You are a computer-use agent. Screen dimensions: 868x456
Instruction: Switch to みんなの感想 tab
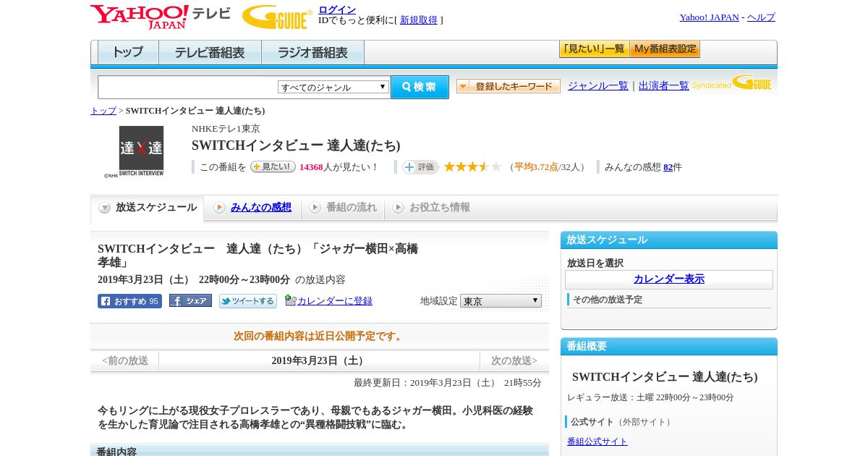click(260, 208)
